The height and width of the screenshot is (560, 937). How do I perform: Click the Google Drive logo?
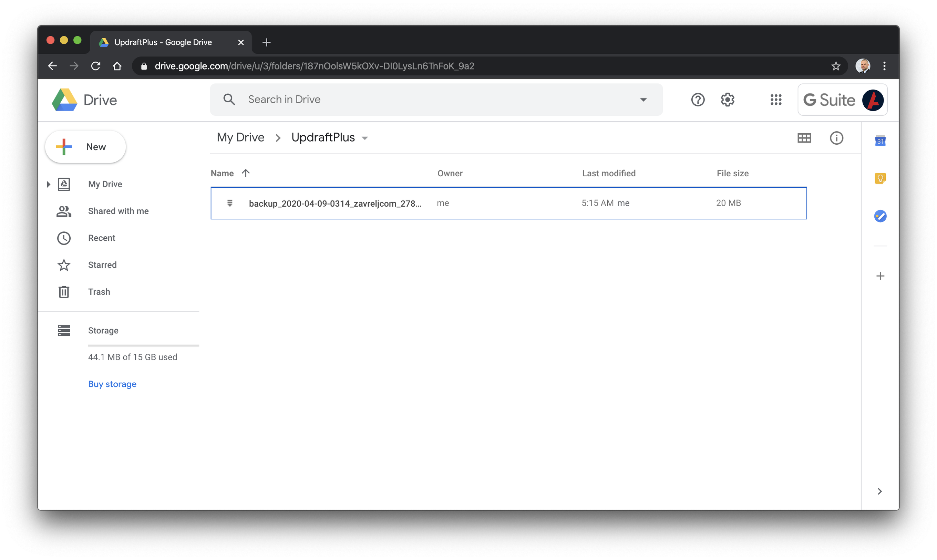click(64, 100)
